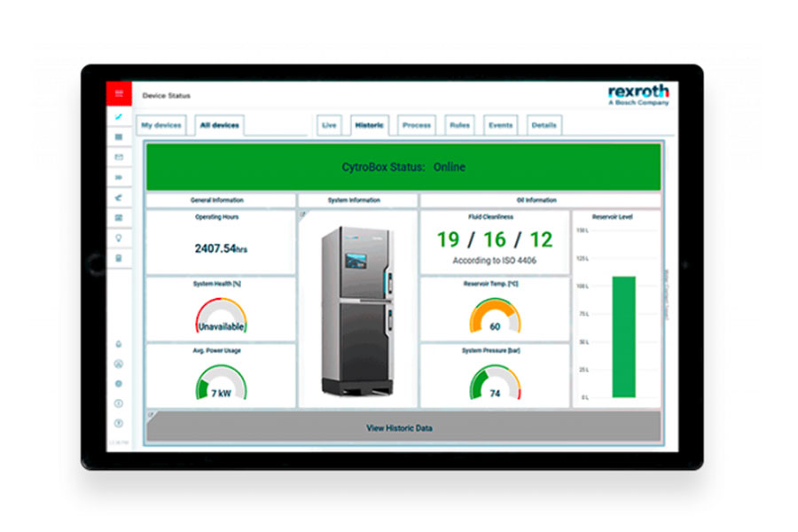The image size is (798, 532).
Task: Open the user profile sidebar icon
Action: point(119,364)
